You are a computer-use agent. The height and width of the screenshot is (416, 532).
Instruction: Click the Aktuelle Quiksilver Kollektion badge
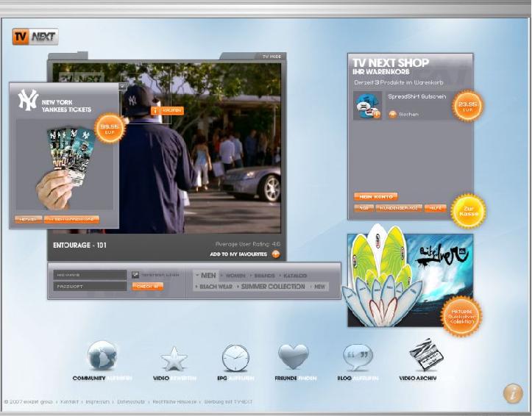[462, 316]
